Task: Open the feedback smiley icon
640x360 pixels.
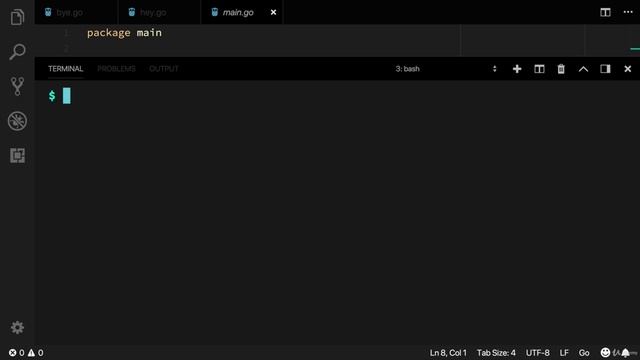Action: pyautogui.click(x=605, y=352)
